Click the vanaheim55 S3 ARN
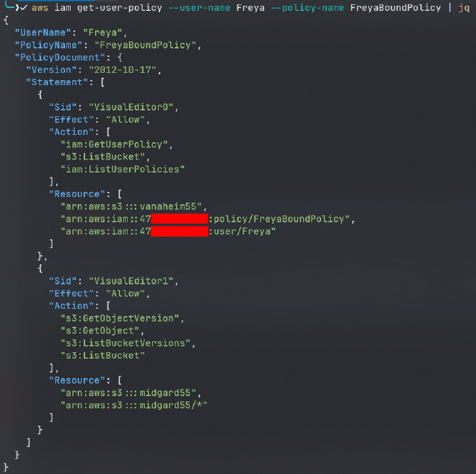 click(131, 206)
